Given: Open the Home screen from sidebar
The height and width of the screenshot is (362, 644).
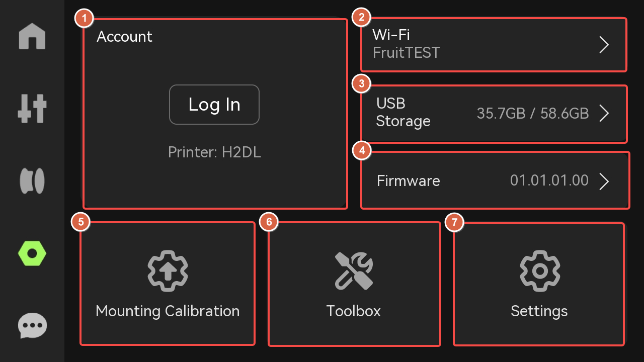Looking at the screenshot, I should [x=32, y=36].
